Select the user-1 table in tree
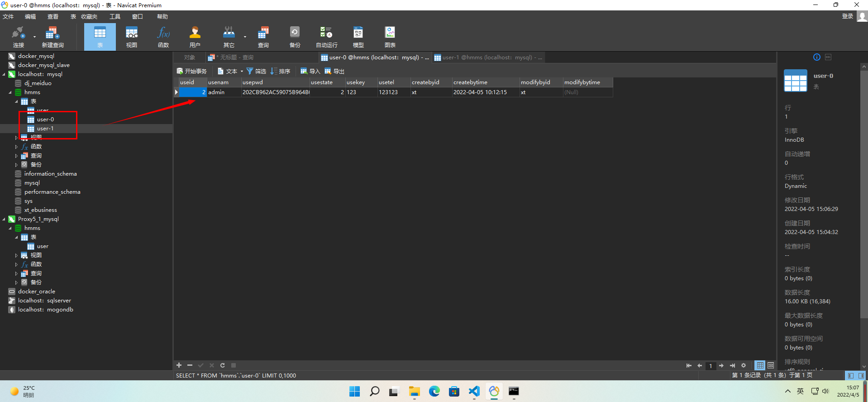Screen dimensions: 868x402 (x=45, y=129)
